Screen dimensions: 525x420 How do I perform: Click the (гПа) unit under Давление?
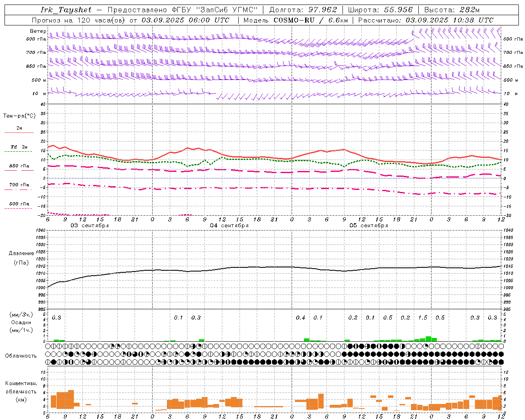[21, 263]
